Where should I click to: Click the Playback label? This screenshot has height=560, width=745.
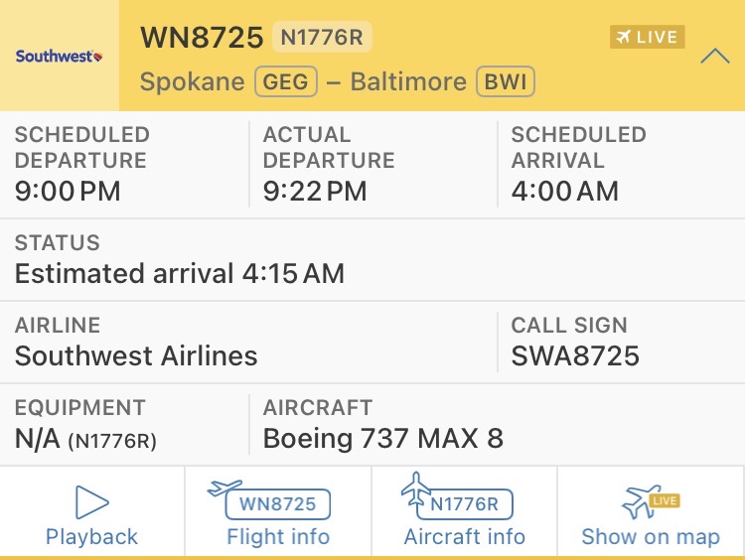92,537
